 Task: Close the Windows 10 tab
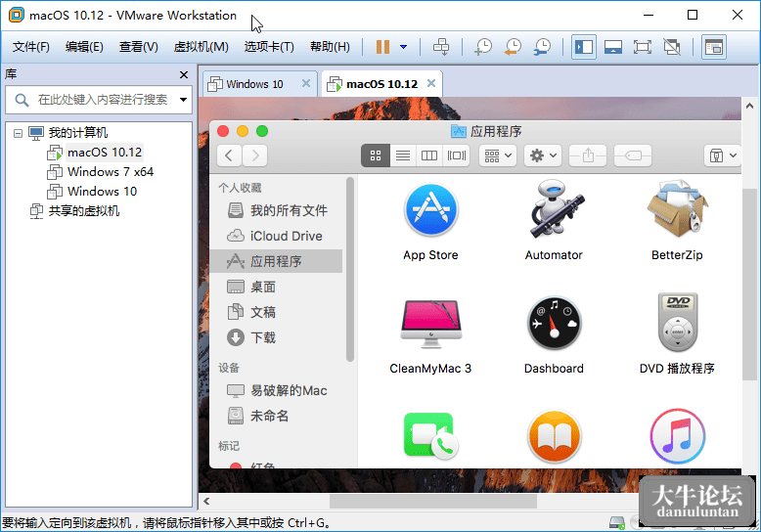pyautogui.click(x=306, y=83)
